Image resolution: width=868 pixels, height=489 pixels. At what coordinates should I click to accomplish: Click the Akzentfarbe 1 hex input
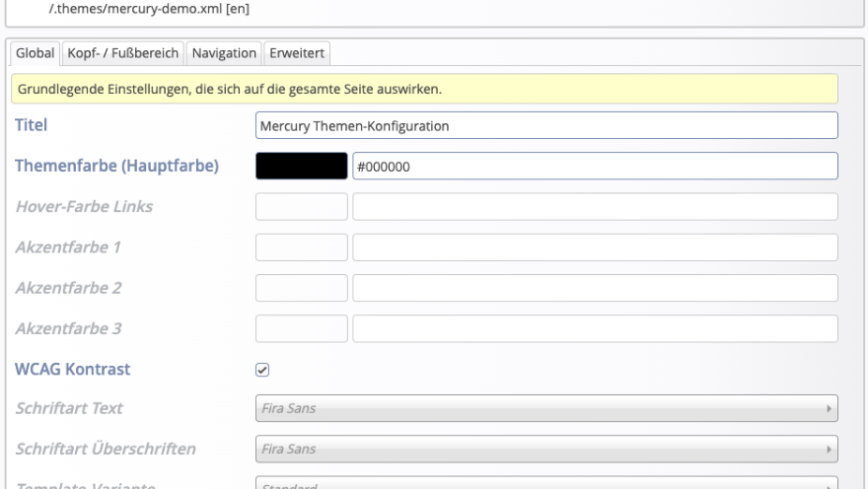[595, 247]
